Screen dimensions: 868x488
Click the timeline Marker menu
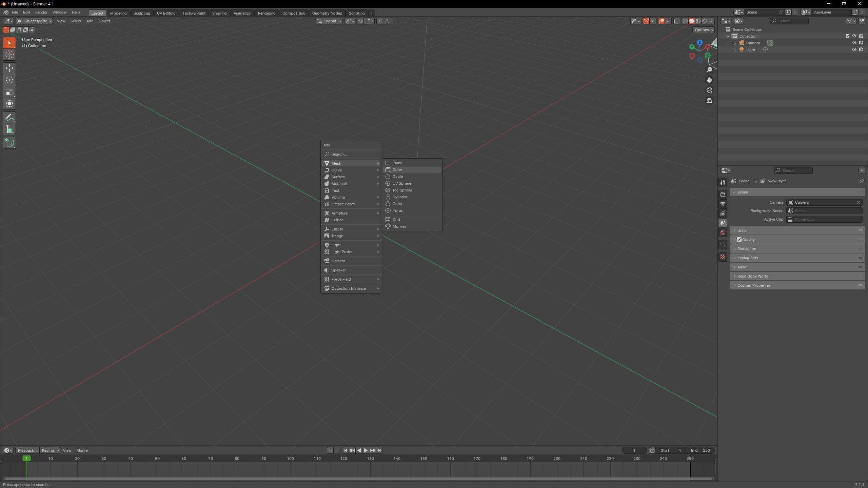pyautogui.click(x=82, y=450)
